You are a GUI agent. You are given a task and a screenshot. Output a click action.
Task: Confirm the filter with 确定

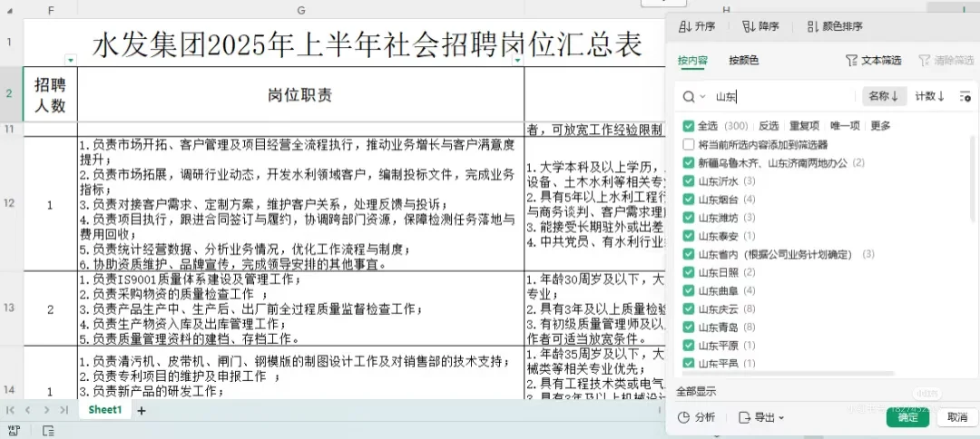tap(907, 417)
